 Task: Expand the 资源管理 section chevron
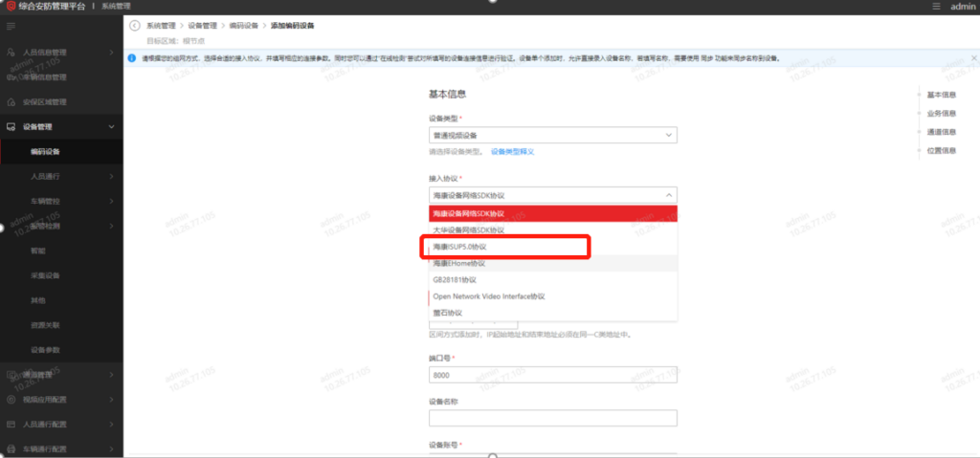112,375
